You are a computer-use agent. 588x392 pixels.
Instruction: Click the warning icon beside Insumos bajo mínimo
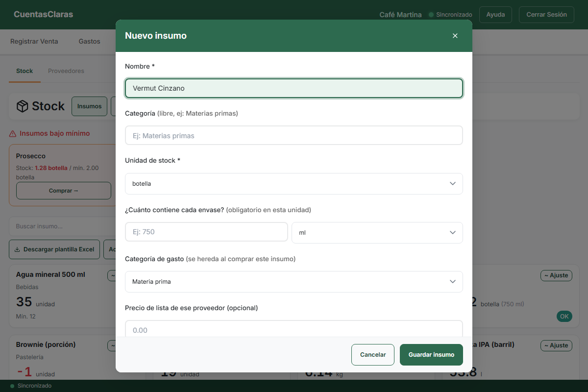(x=13, y=133)
